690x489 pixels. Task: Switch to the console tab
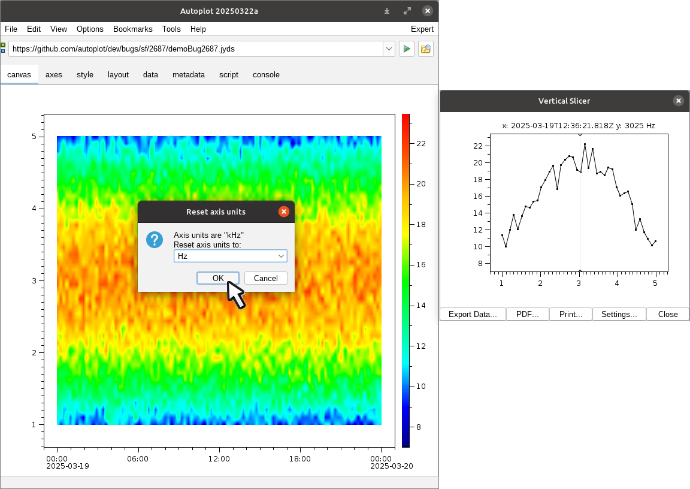pyautogui.click(x=266, y=75)
